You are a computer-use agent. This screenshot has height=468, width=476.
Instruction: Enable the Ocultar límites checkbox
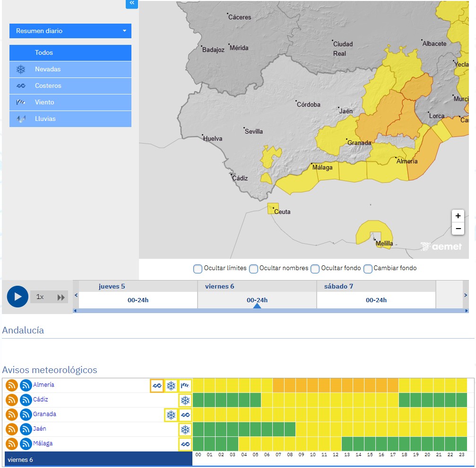click(x=198, y=269)
